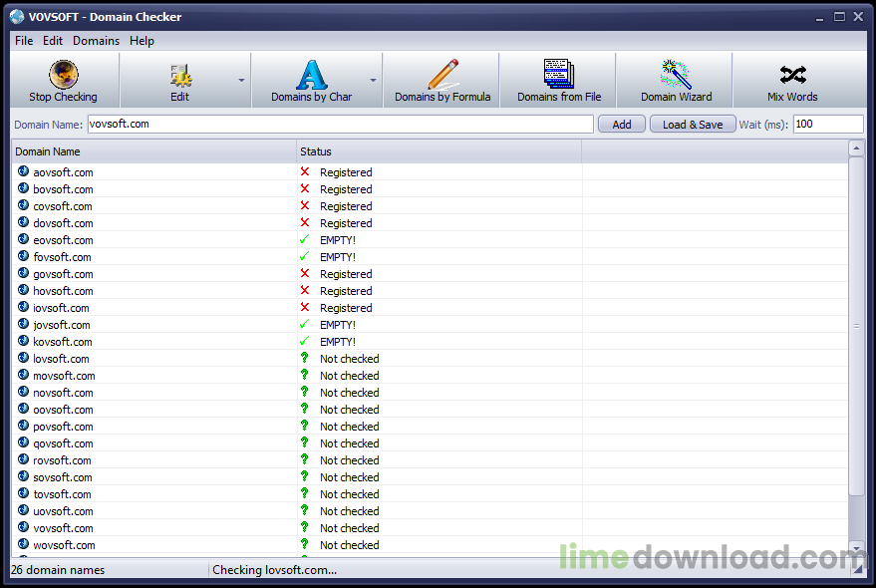Open the Edit gear toolbar icon
876x588 pixels.
180,75
